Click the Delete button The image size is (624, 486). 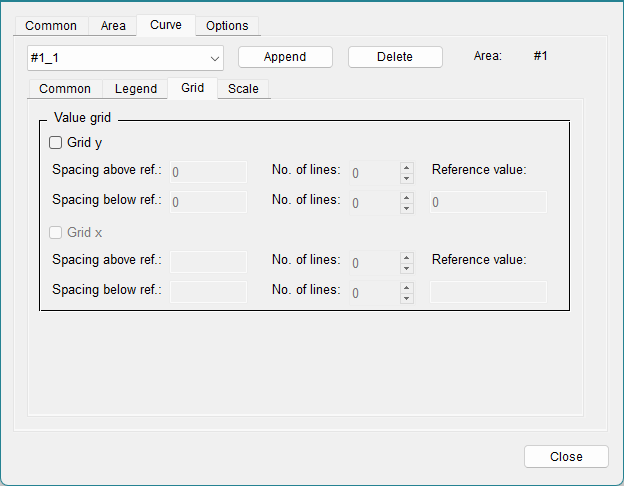tap(395, 57)
